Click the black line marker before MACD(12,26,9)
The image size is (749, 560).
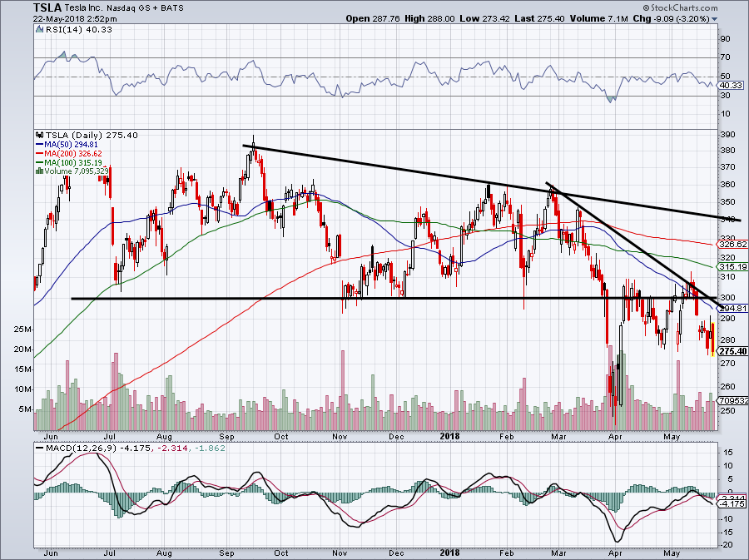(38, 448)
